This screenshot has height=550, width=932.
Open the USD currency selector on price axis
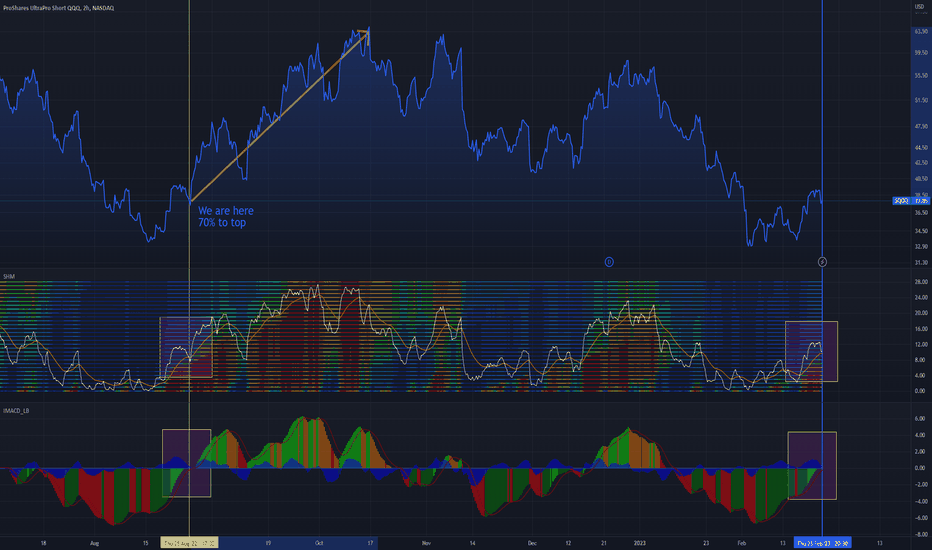(920, 7)
